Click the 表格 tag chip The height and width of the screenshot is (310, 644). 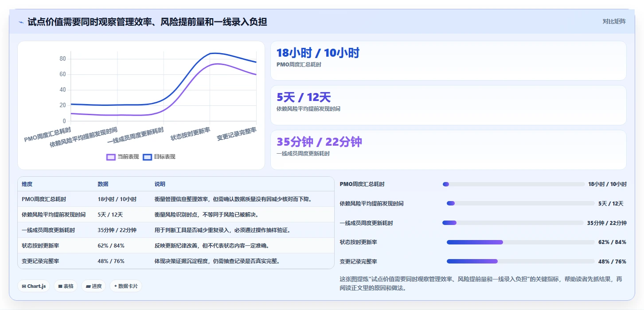pyautogui.click(x=66, y=286)
